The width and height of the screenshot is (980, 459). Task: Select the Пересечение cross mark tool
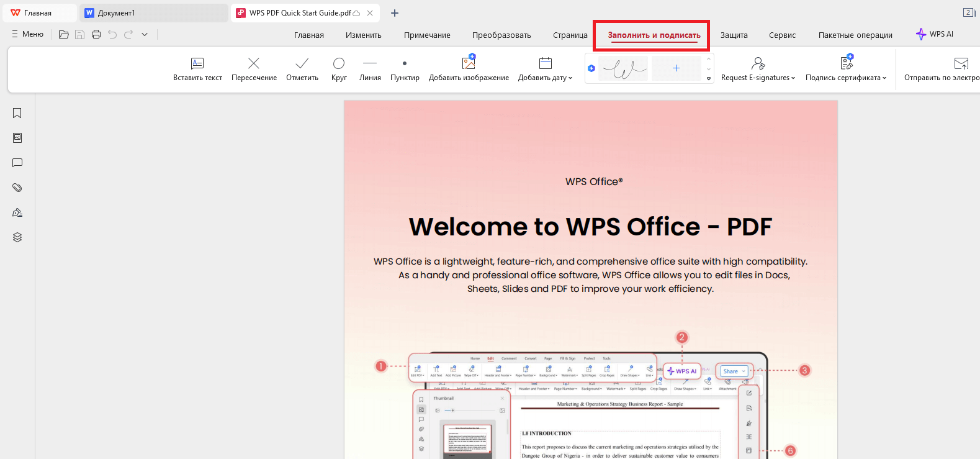click(254, 69)
